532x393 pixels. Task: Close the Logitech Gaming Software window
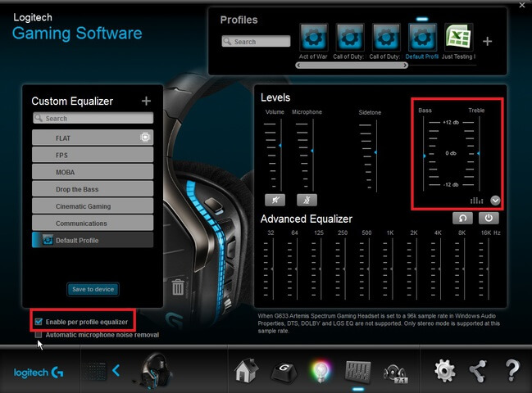point(522,5)
